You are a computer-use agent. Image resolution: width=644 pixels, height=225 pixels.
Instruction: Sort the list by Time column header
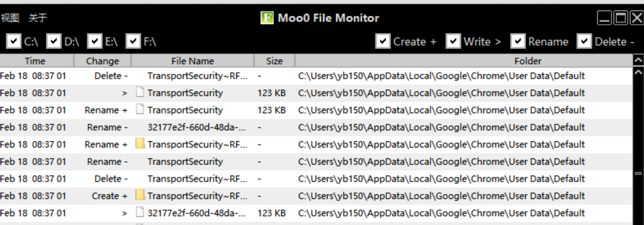35,61
